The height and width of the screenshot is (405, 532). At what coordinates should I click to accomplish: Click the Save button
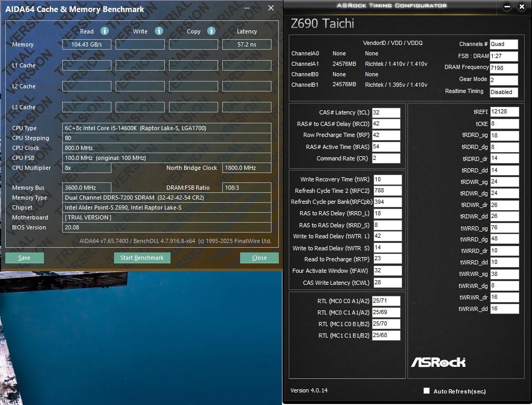[25, 258]
